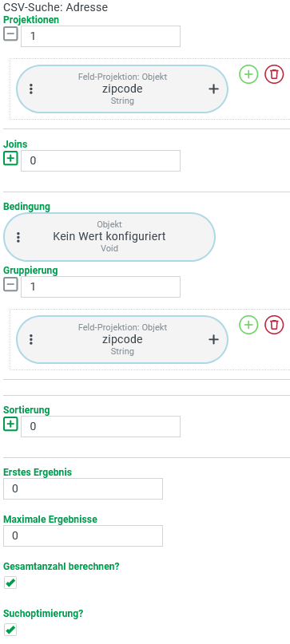Remove Gruppierung zipcode entry with trash icon
This screenshot has width=290, height=644.
(274, 325)
